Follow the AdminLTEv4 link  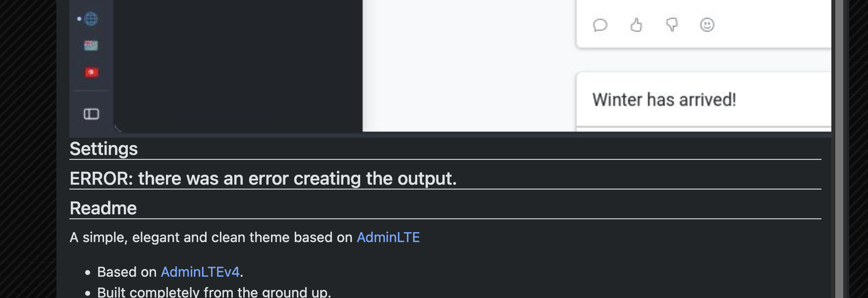(x=200, y=272)
